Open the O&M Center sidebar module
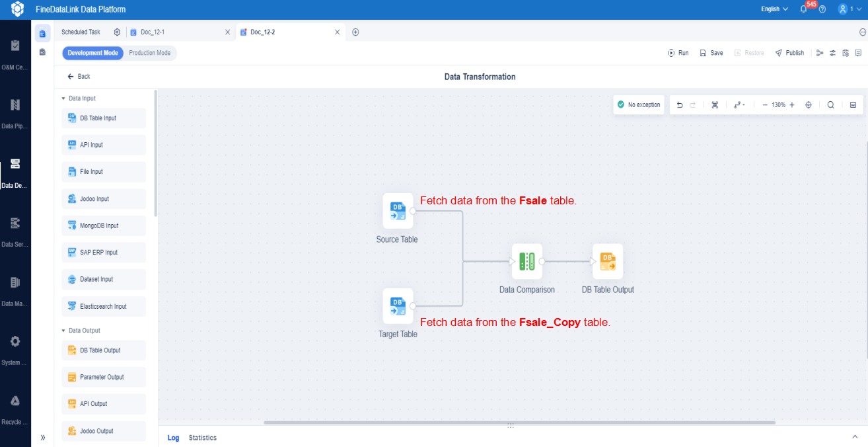Screen dimensions: 868x447 click(x=15, y=53)
